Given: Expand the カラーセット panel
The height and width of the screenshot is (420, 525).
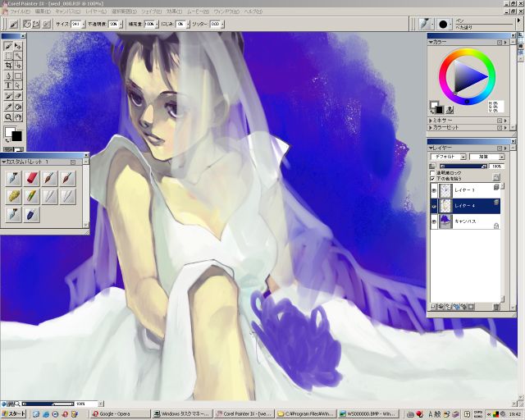Looking at the screenshot, I should click(x=431, y=128).
